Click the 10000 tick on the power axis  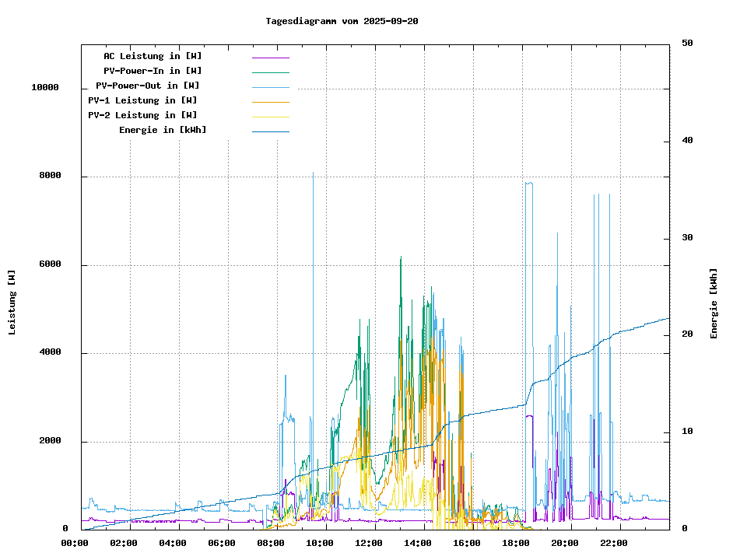(x=45, y=88)
